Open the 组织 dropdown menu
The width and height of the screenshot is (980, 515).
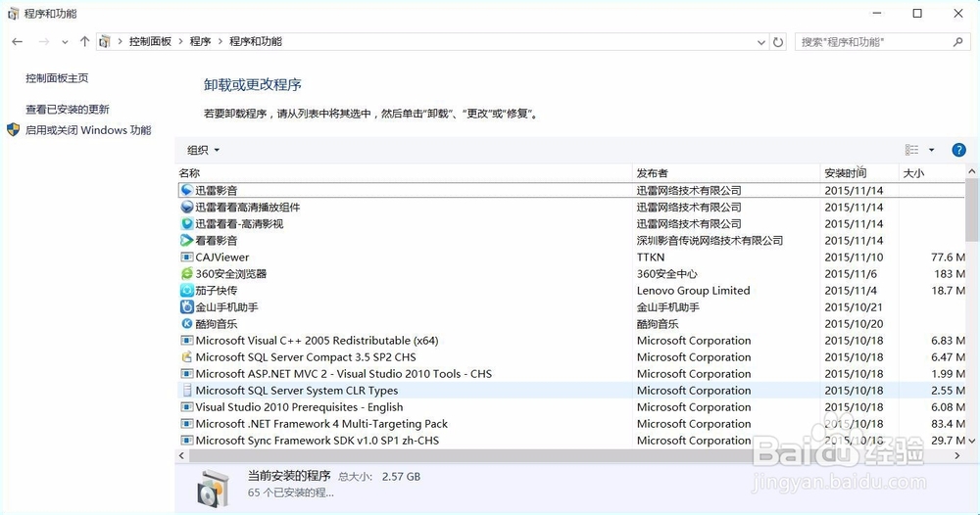coord(203,150)
